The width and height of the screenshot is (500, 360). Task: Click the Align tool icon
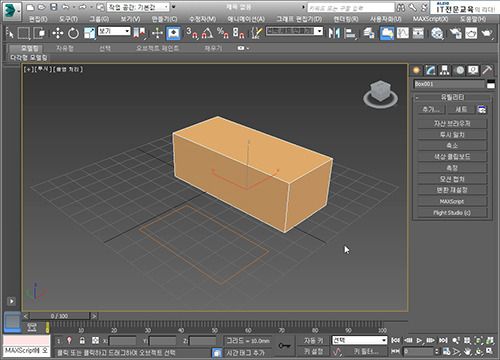tap(350, 33)
